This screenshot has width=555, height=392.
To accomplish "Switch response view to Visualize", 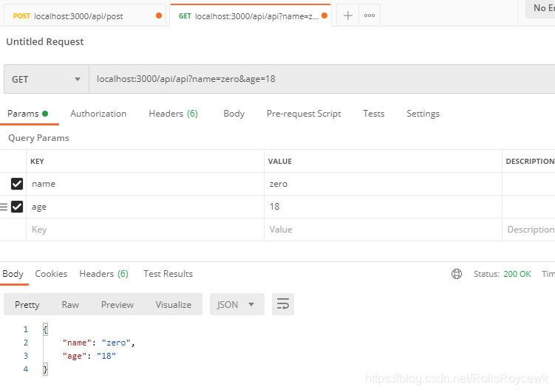I will coord(174,305).
